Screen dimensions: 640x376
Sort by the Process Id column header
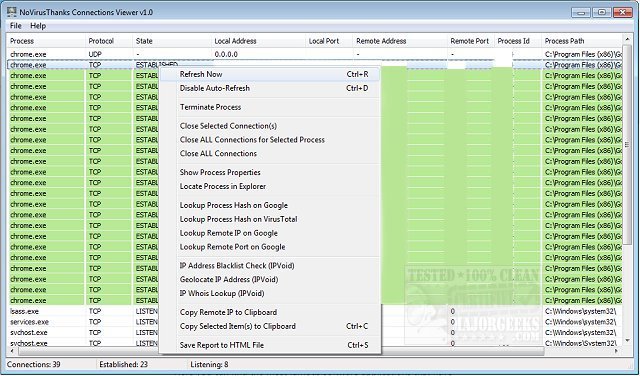point(518,41)
